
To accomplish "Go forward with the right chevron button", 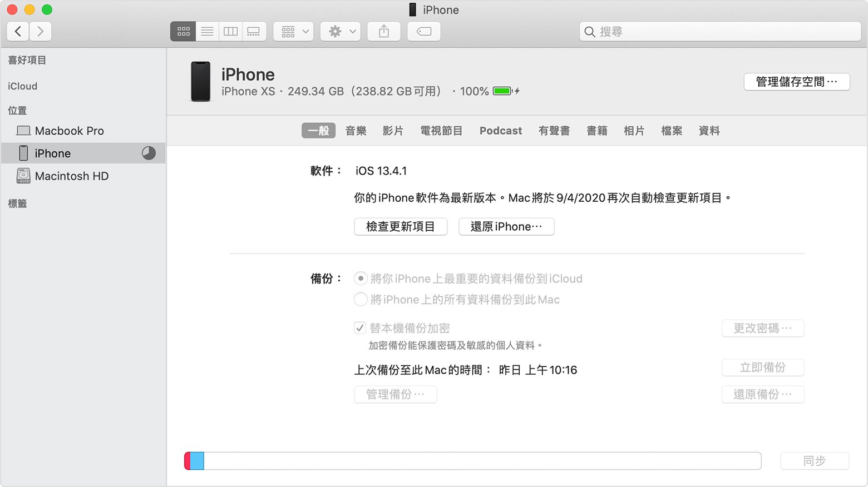I will pos(41,31).
